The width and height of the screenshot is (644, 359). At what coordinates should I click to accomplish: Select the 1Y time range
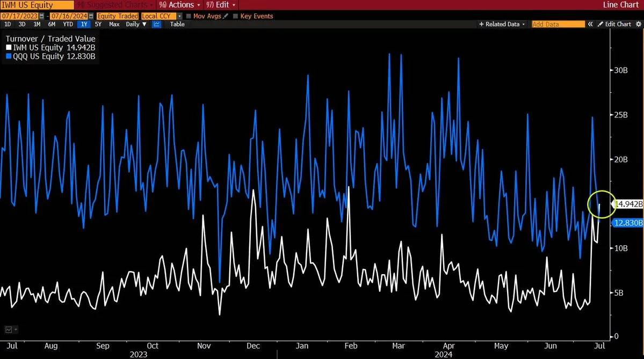point(83,24)
